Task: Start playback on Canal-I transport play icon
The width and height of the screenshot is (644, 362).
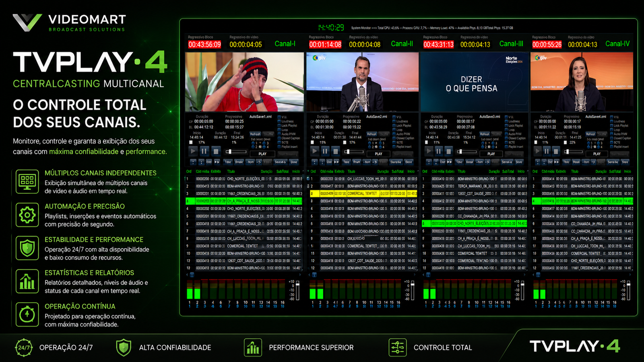Action: tap(193, 151)
